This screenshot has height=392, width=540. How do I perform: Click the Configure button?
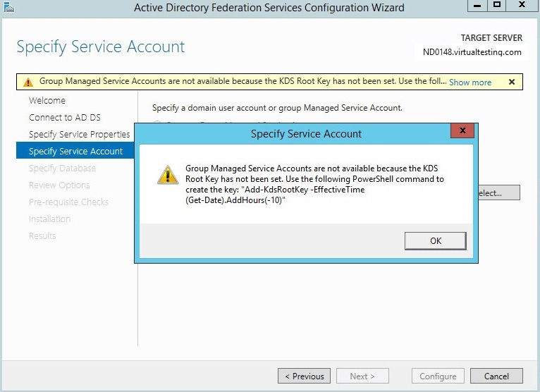438,376
